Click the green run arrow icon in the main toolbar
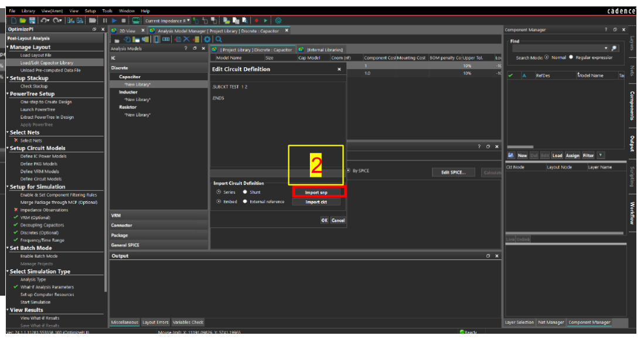644x339 pixels. tap(265, 20)
